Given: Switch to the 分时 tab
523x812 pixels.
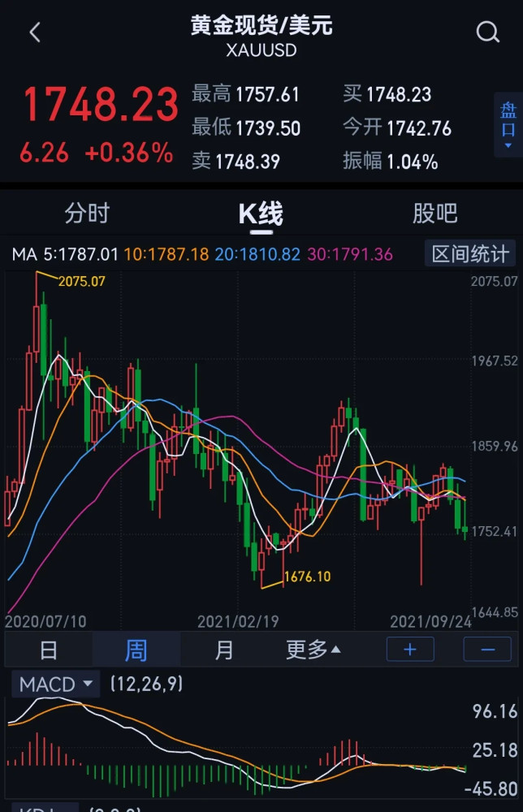Looking at the screenshot, I should pyautogui.click(x=87, y=213).
